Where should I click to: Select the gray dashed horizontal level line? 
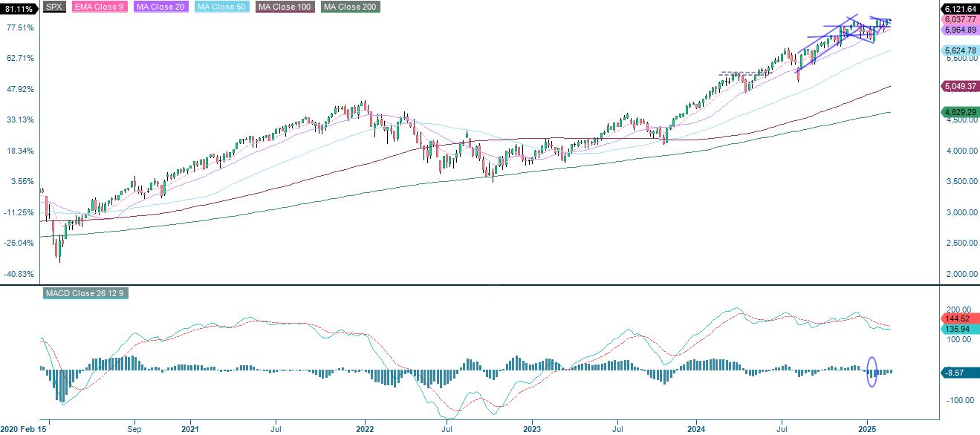coord(732,72)
